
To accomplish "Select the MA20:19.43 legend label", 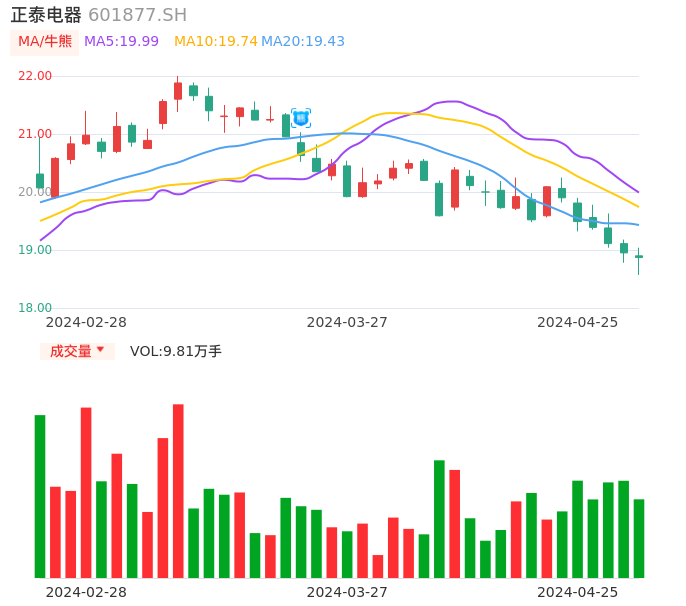I will click(303, 42).
